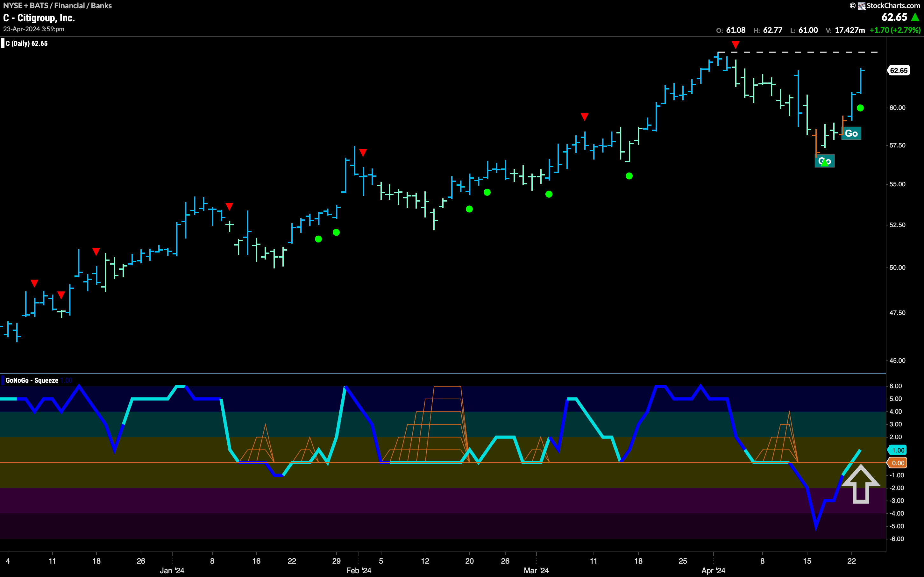Click the +1.70 (+2.79%) change value
Image resolution: width=924 pixels, height=577 pixels.
(895, 30)
